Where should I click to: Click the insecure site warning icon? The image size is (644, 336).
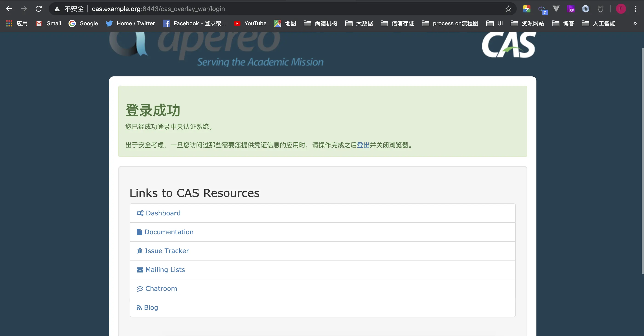point(57,9)
